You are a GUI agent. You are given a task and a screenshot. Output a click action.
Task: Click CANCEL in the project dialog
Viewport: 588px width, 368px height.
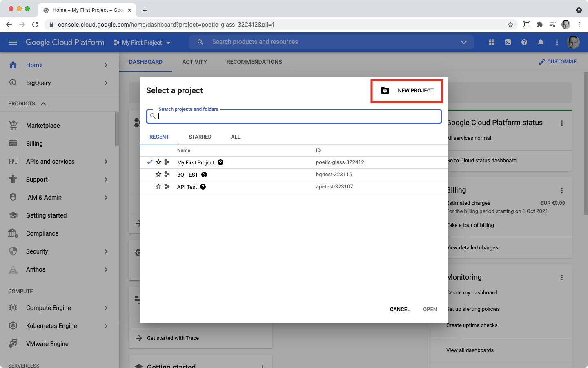(x=400, y=309)
